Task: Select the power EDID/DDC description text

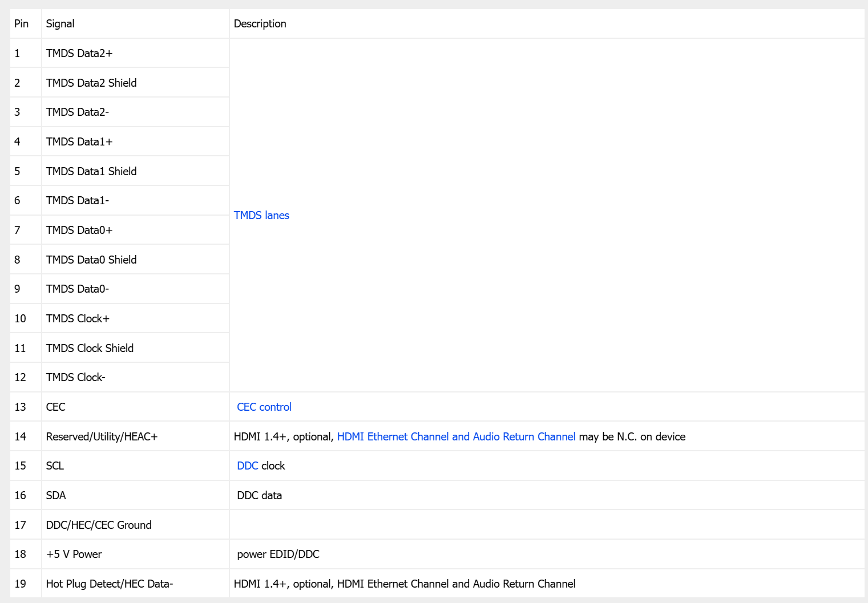Action: (x=278, y=554)
